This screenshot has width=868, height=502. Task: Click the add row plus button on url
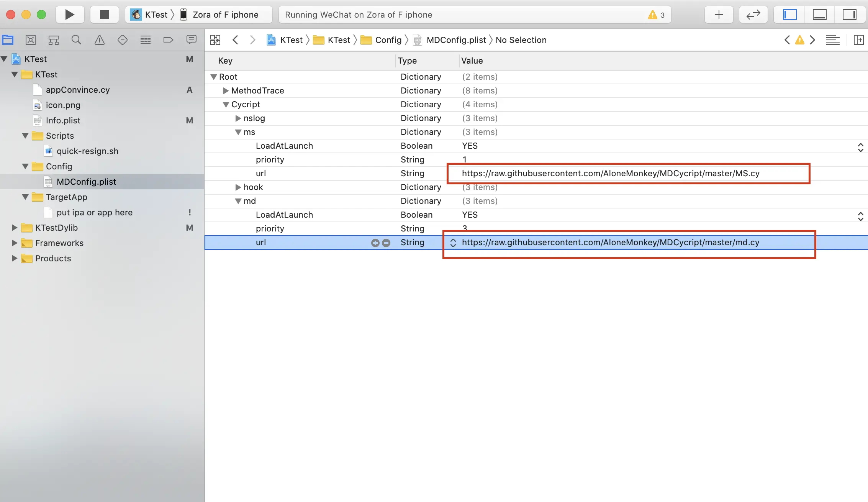pos(375,243)
